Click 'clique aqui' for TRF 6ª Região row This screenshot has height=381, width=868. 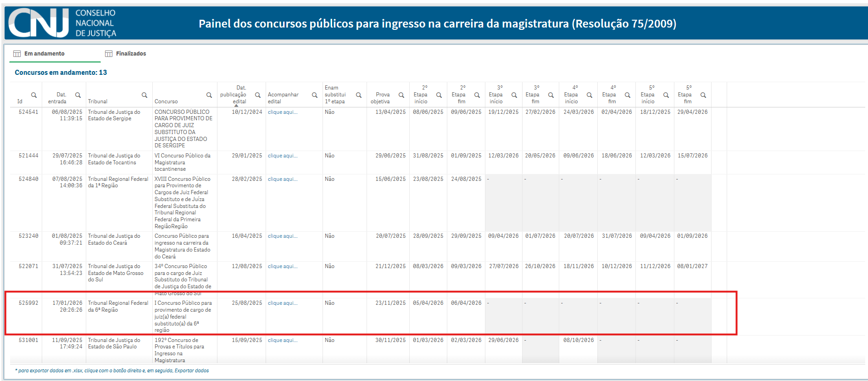tap(283, 303)
